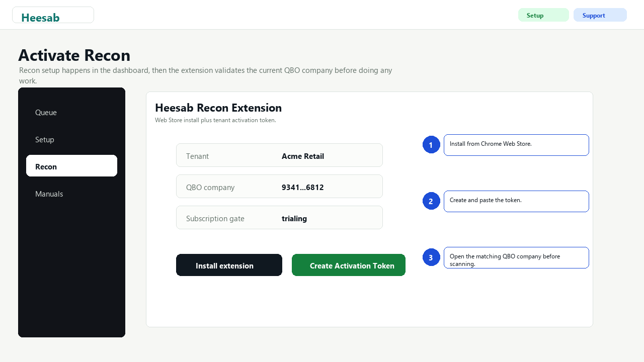Click the Heesab logo

(x=53, y=15)
